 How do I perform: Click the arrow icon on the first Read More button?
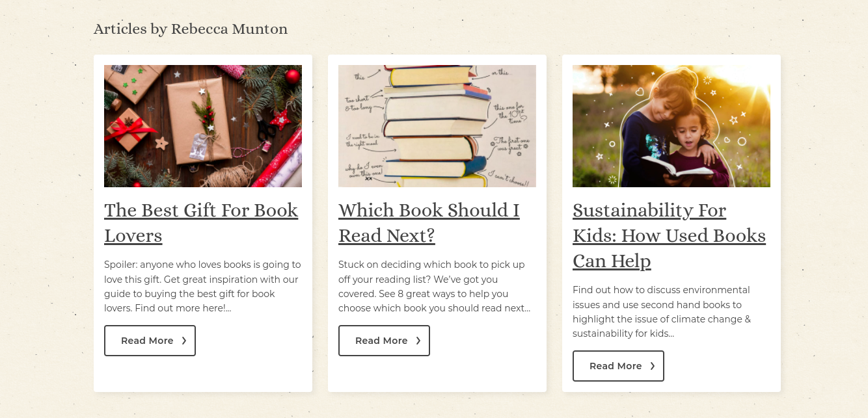point(184,341)
